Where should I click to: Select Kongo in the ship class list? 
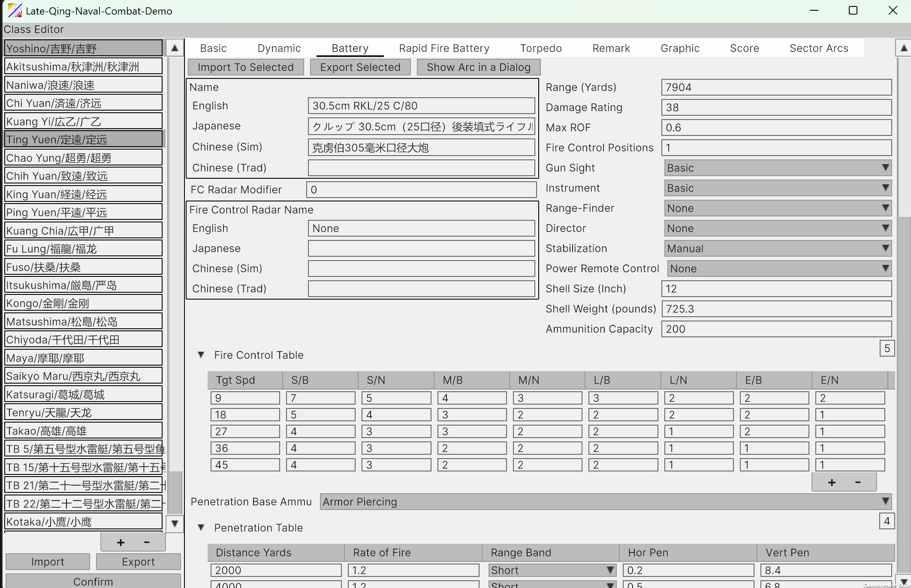pos(83,303)
